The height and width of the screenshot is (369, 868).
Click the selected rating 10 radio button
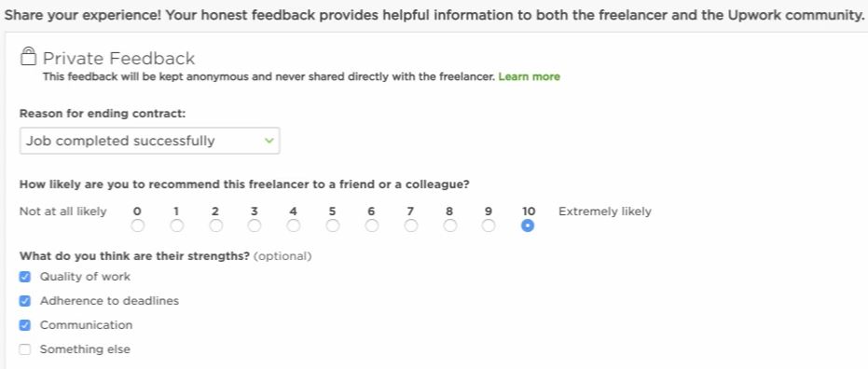[528, 225]
